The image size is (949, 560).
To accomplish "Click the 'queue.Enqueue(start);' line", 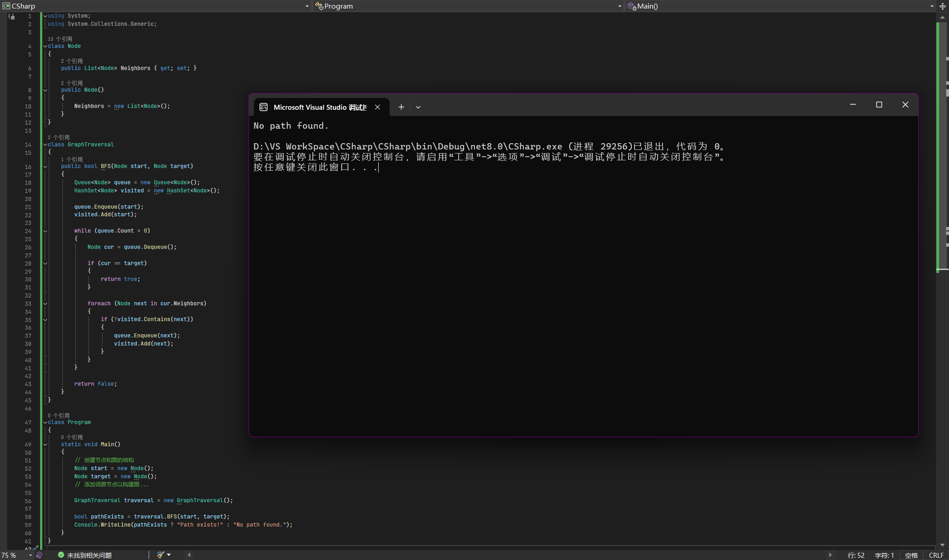I will (x=109, y=207).
